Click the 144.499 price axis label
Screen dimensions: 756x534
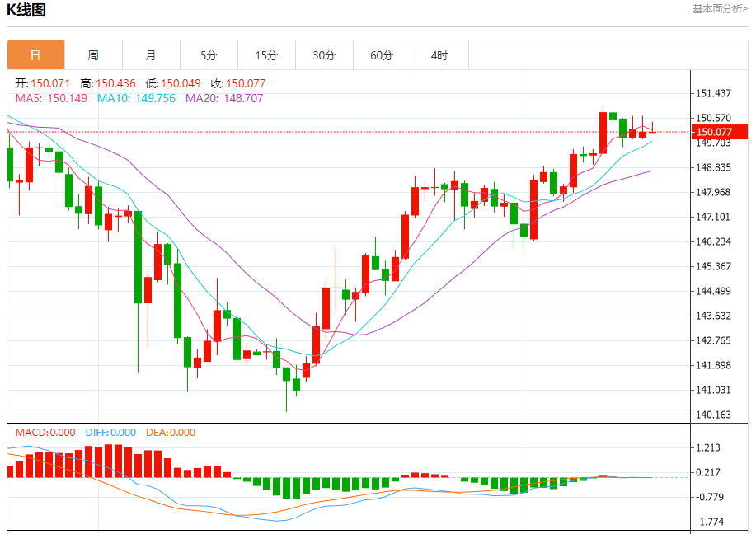(714, 291)
